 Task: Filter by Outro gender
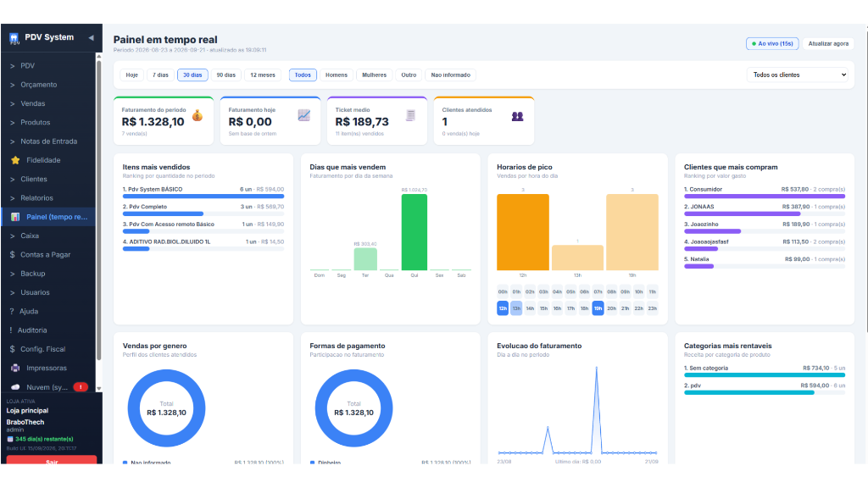pyautogui.click(x=409, y=75)
